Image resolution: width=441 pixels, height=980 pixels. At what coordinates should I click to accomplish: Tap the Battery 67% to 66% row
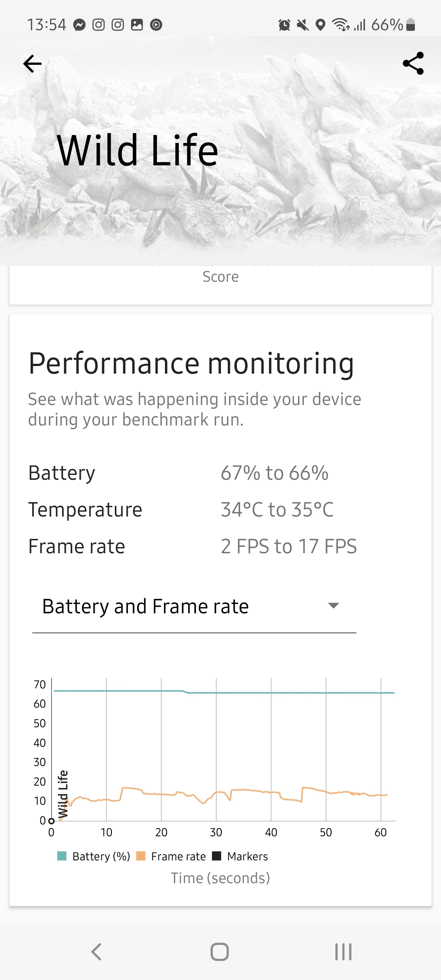[x=220, y=473]
